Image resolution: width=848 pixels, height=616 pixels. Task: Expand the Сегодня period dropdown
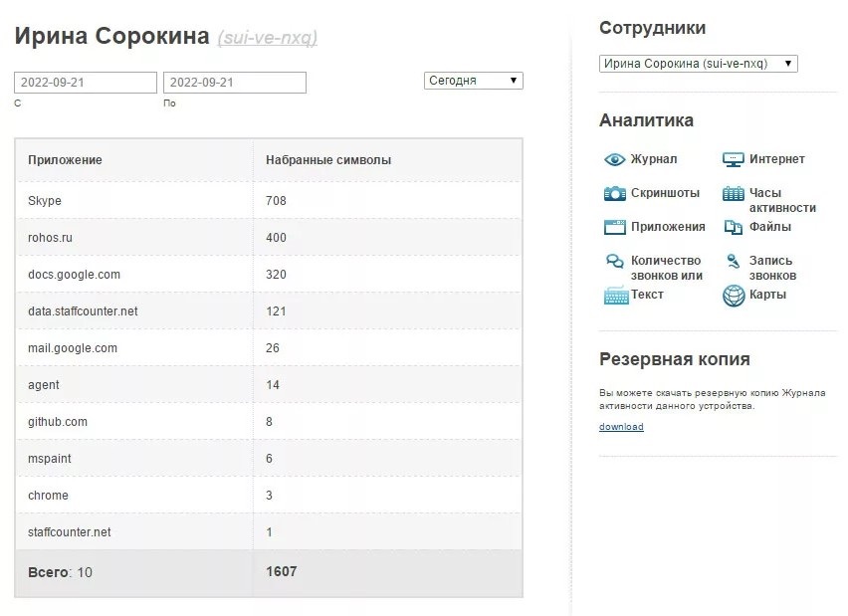(473, 81)
